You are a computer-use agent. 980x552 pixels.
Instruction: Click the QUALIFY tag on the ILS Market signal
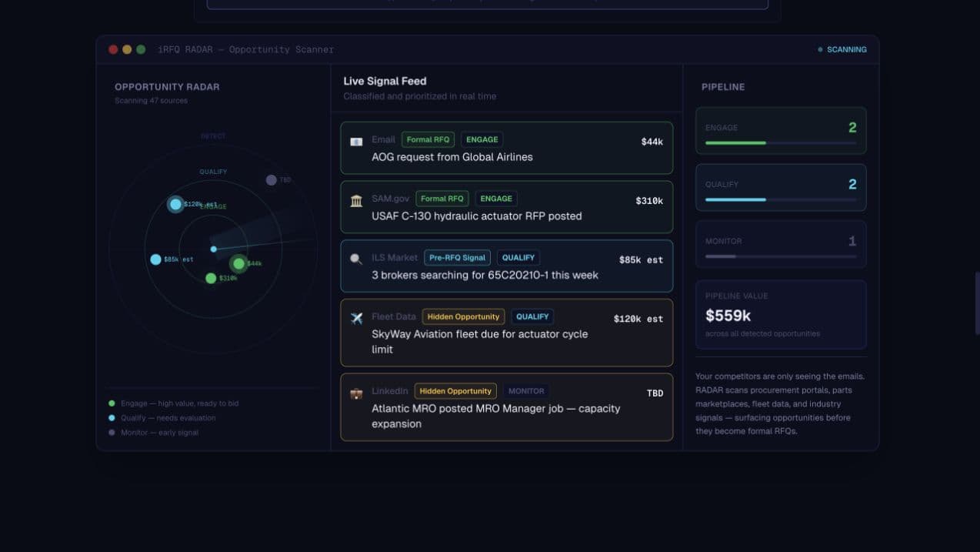tap(518, 258)
